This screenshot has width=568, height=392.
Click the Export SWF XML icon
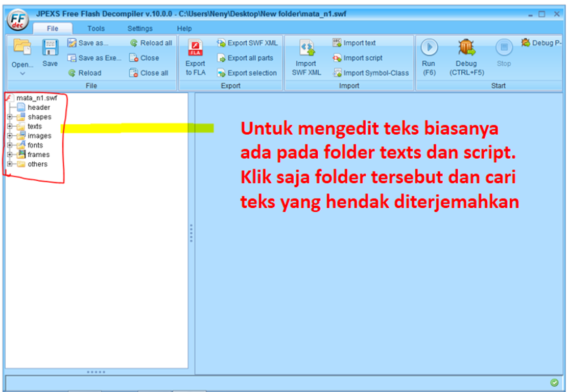click(221, 43)
